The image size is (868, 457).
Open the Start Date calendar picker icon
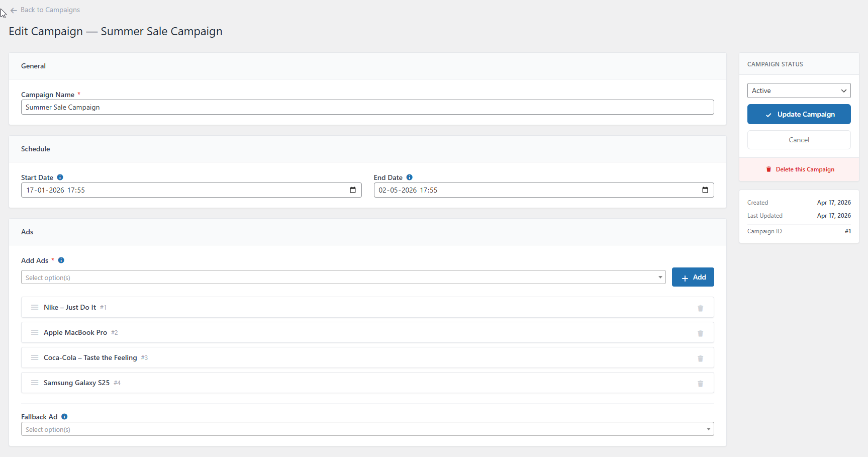(353, 190)
